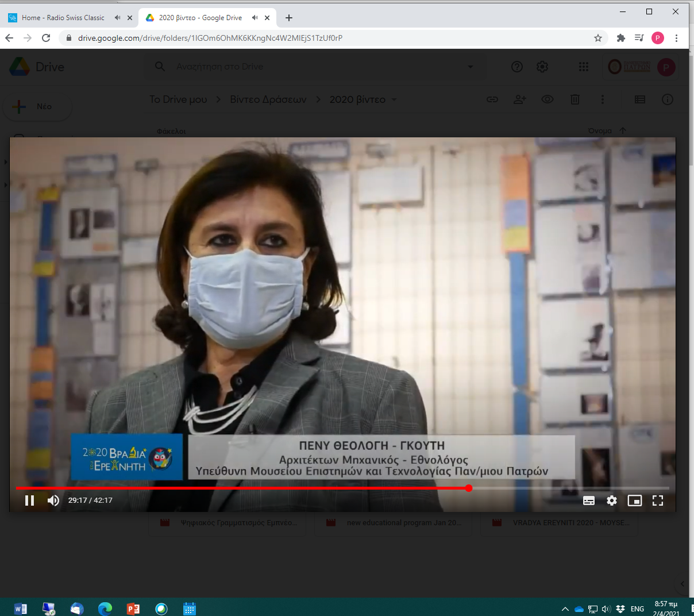Screen dimensions: 694x616
Task: Open the VRADYA EREYNITI 2020 video file
Action: [560, 523]
